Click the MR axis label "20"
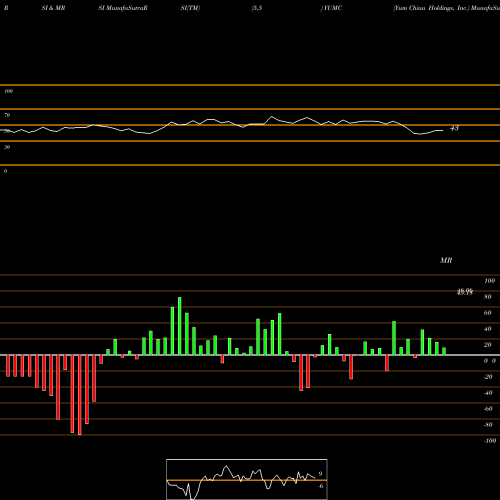This screenshot has width=500, height=500. tap(488, 345)
